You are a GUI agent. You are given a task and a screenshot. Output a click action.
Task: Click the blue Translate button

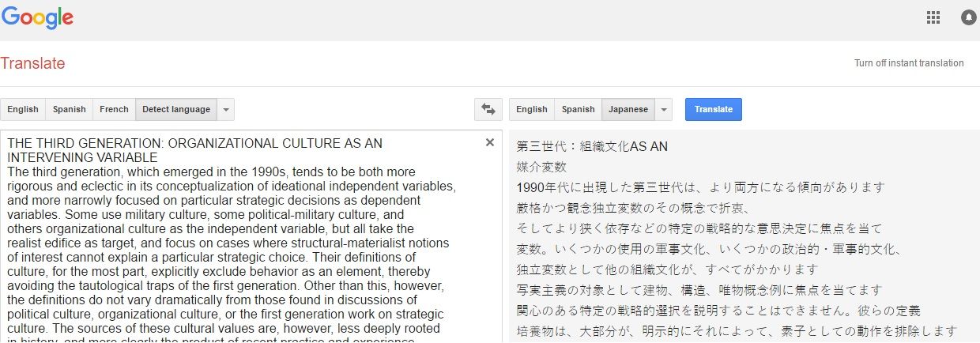(714, 109)
